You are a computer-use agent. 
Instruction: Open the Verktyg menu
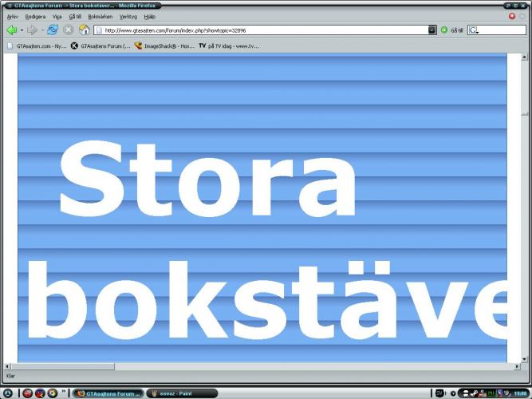tap(128, 16)
